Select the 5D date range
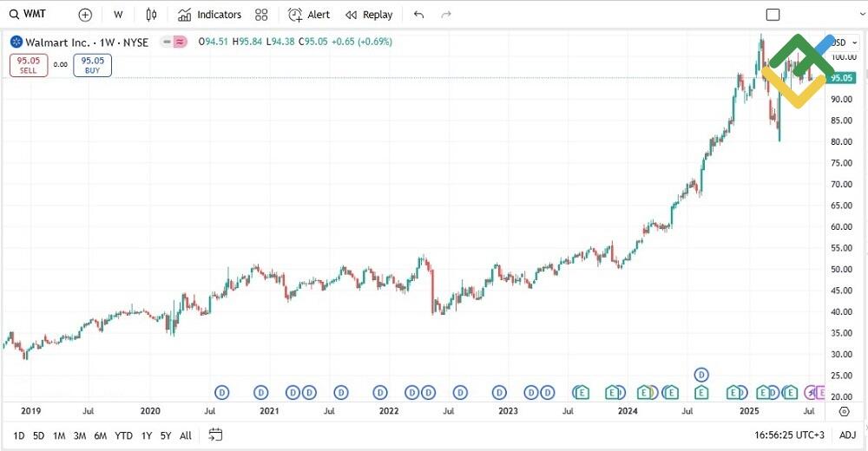 click(x=38, y=435)
